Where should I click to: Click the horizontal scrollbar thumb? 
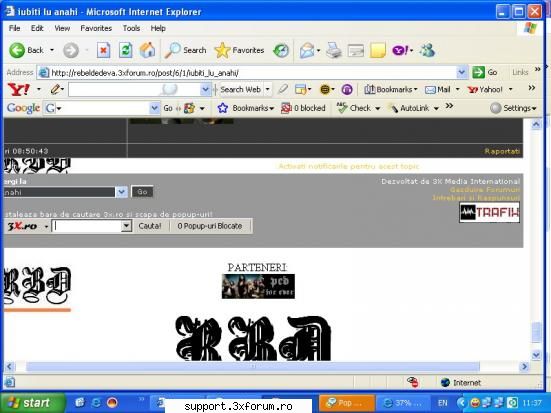[x=253, y=366]
